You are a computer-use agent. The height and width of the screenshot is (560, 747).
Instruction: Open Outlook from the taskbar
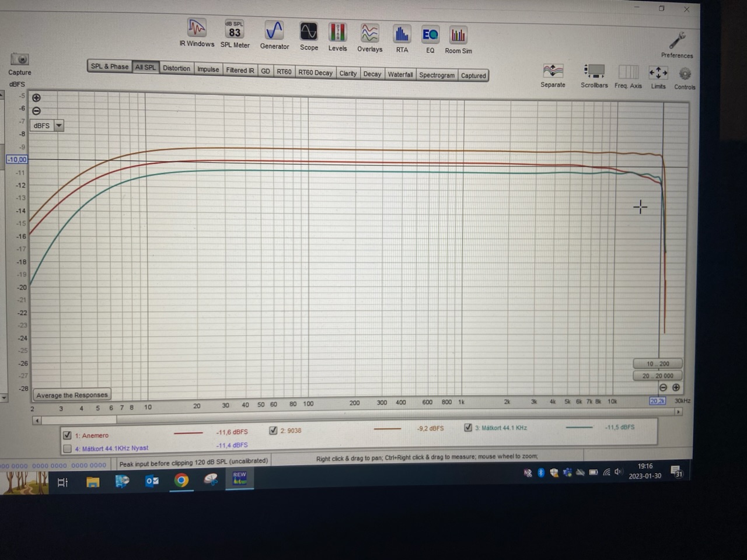(152, 481)
